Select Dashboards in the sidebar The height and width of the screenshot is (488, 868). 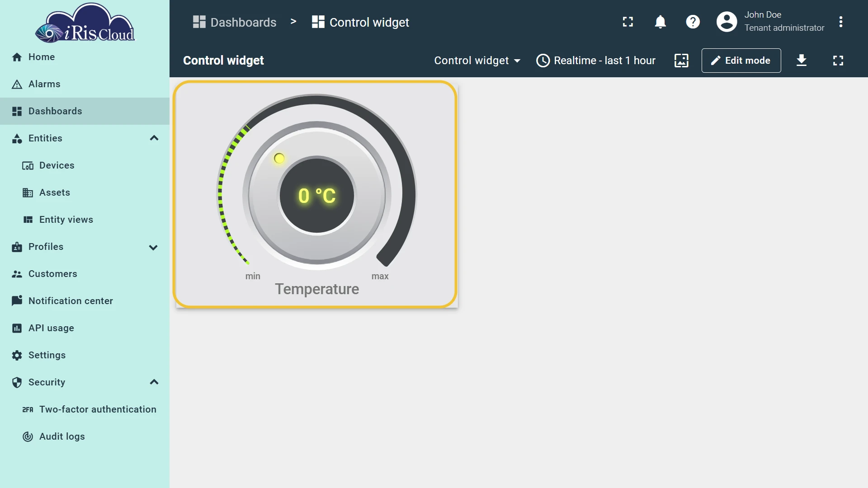tap(85, 111)
